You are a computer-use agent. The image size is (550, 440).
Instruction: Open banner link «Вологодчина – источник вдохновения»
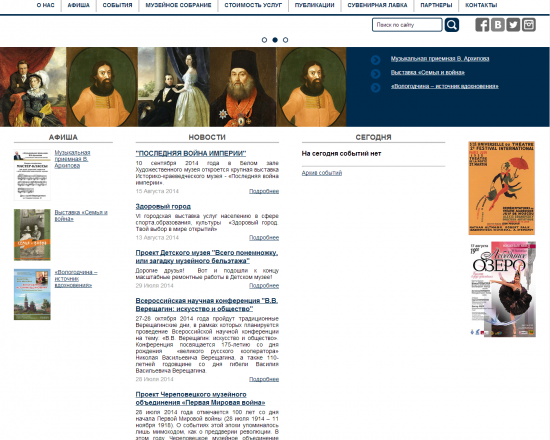click(x=444, y=86)
